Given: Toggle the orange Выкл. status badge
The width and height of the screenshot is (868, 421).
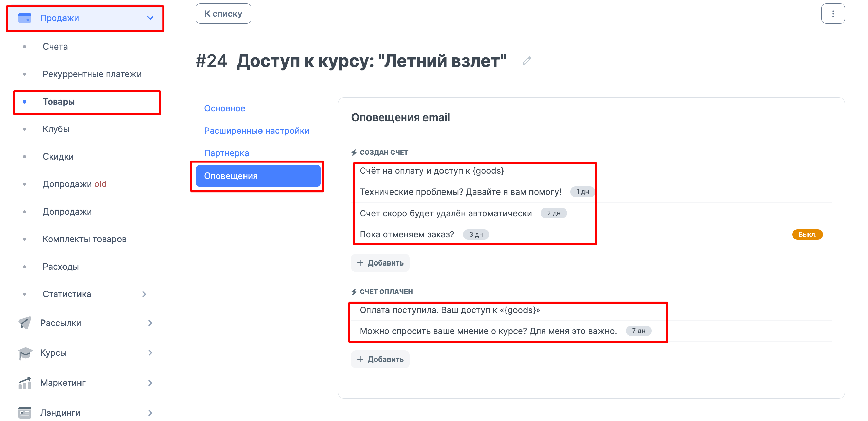Looking at the screenshot, I should [807, 234].
